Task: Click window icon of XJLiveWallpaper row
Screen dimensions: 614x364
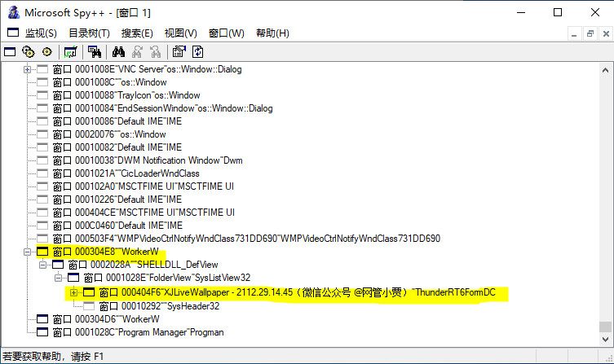Action: [89, 292]
